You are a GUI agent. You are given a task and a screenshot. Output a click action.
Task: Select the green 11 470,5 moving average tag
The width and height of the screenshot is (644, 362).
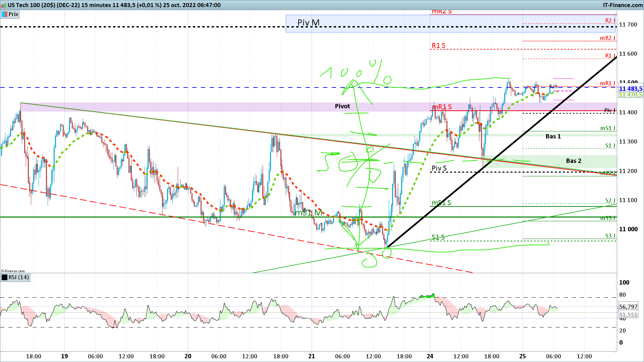630,95
